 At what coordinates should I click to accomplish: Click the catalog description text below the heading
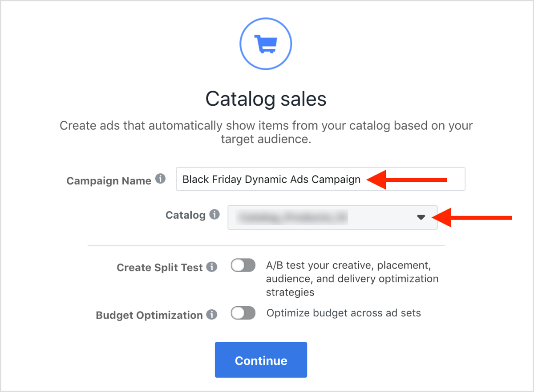point(266,132)
